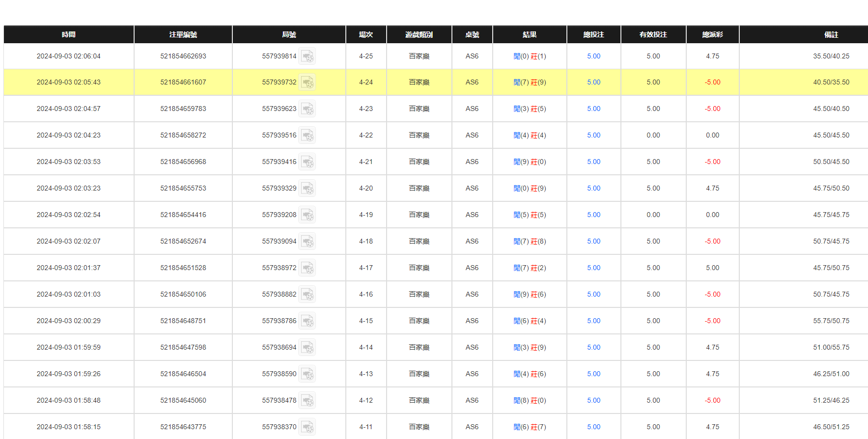Click the video icon for round 557938370

(308, 427)
